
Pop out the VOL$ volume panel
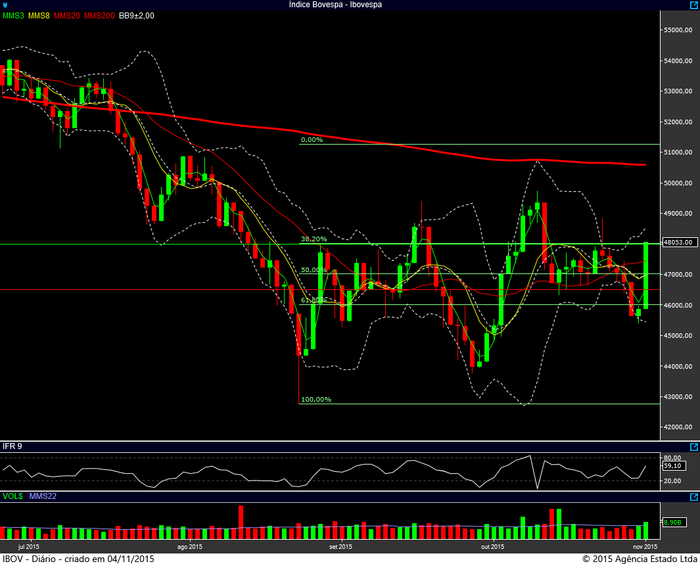pyautogui.click(x=694, y=497)
